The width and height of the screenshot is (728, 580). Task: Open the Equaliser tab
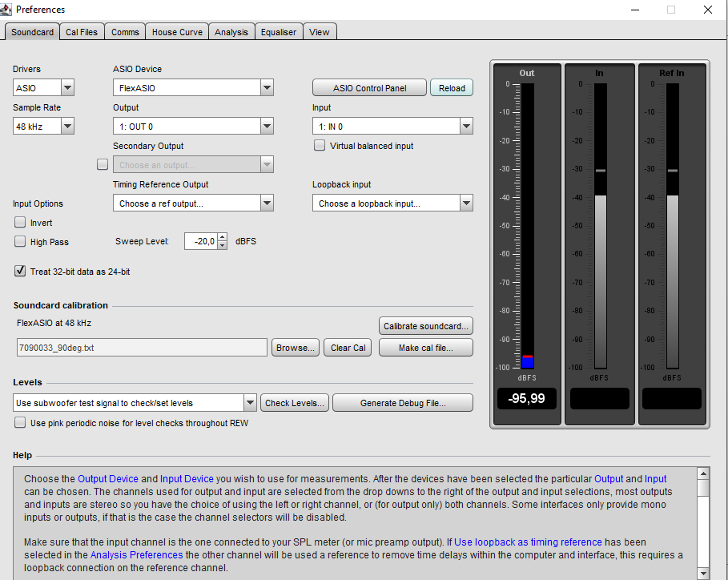click(278, 32)
